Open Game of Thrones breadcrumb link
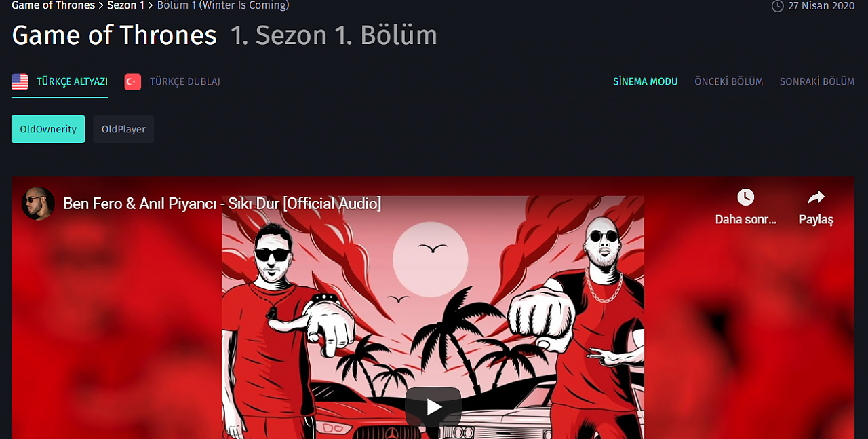Screen dimensions: 868x439 [x=53, y=5]
